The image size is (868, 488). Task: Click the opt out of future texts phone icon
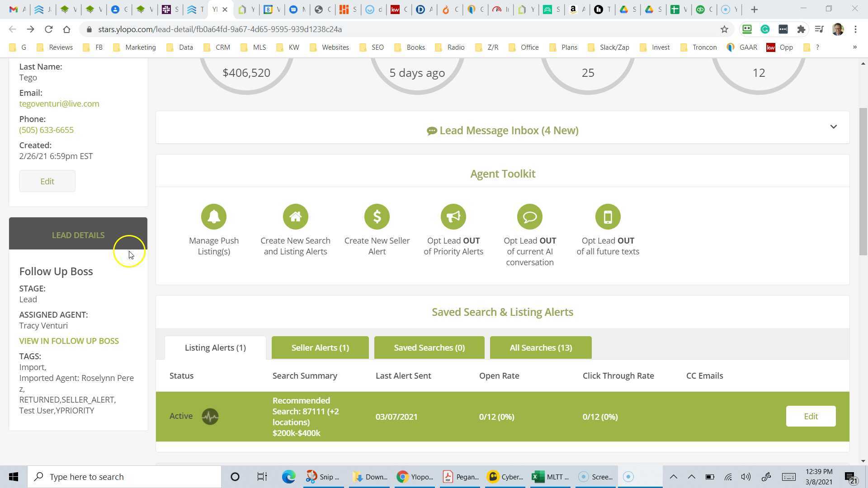tap(608, 216)
